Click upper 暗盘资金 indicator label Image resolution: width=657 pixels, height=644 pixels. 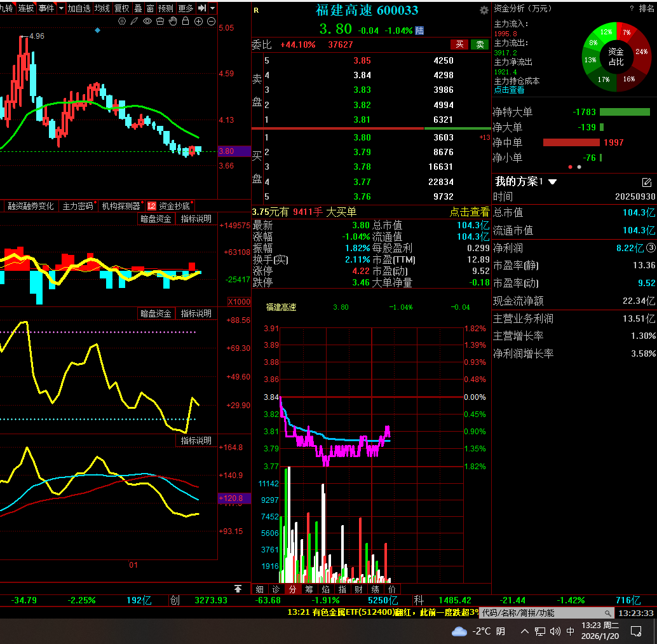pos(156,219)
